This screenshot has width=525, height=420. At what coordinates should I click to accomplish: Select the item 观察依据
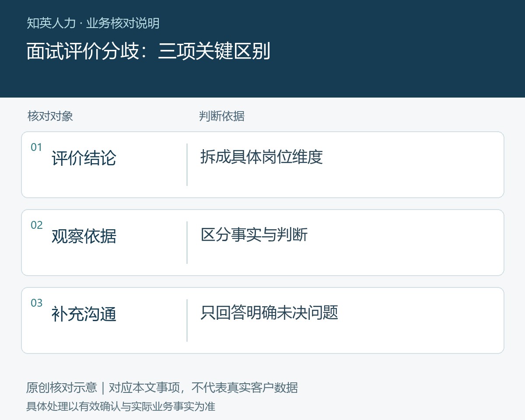(84, 236)
